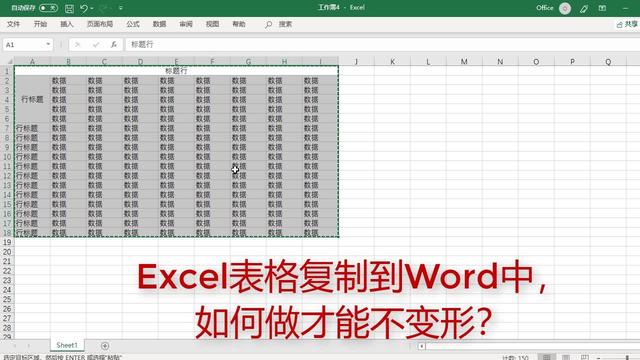Open the Ribbon Display Options icon
The width and height of the screenshot is (640, 360).
(x=602, y=8)
